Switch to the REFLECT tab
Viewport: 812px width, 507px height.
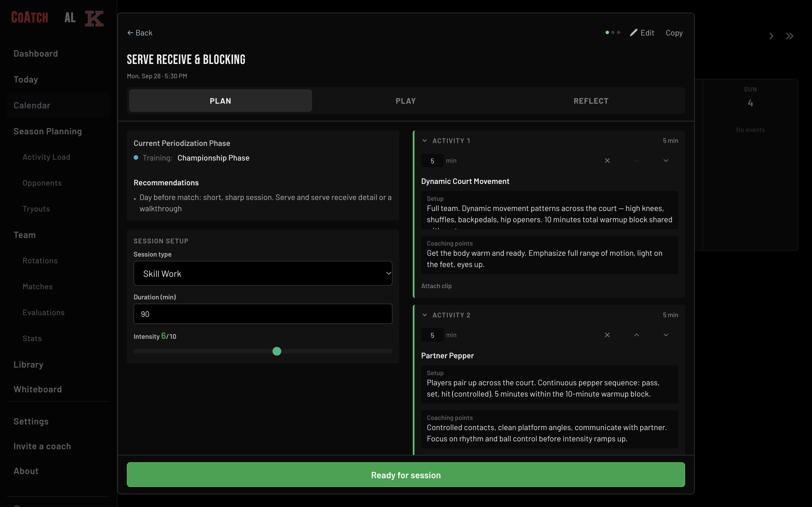pos(591,101)
